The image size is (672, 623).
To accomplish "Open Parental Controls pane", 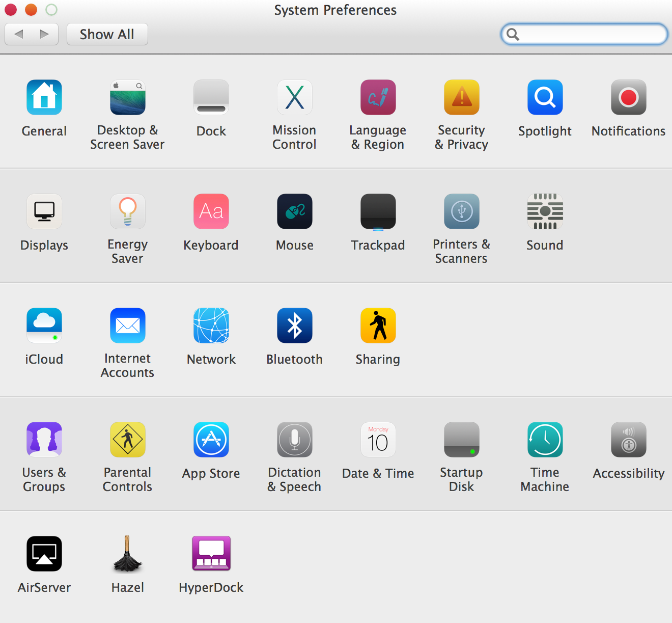I will point(128,440).
